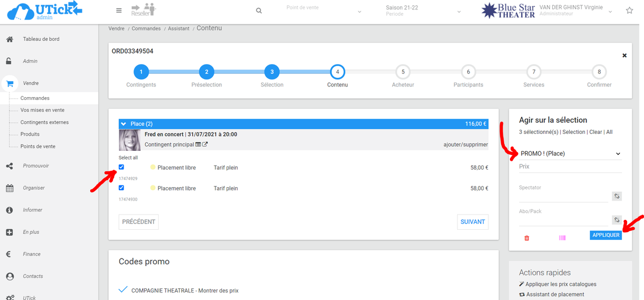Viewport: 644px width, 300px height.
Task: Click the link icon next to Abo/Pack field
Action: tap(616, 220)
